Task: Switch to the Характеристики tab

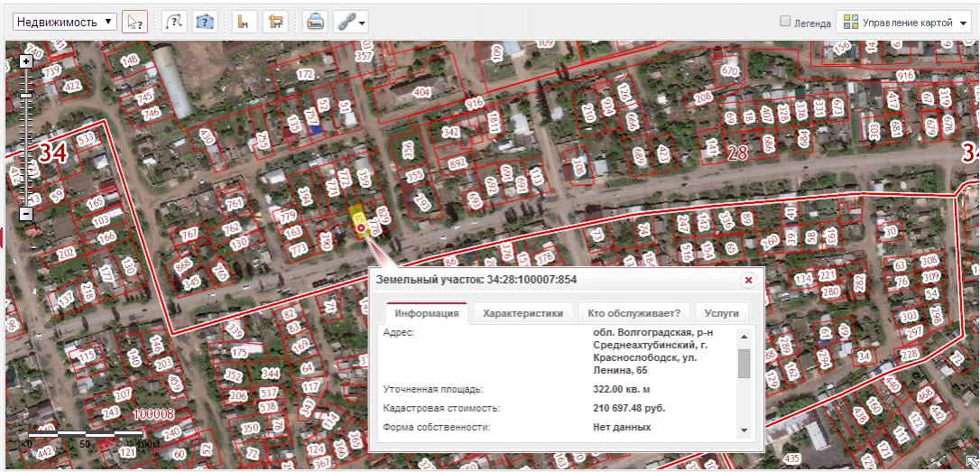Action: pos(522,313)
